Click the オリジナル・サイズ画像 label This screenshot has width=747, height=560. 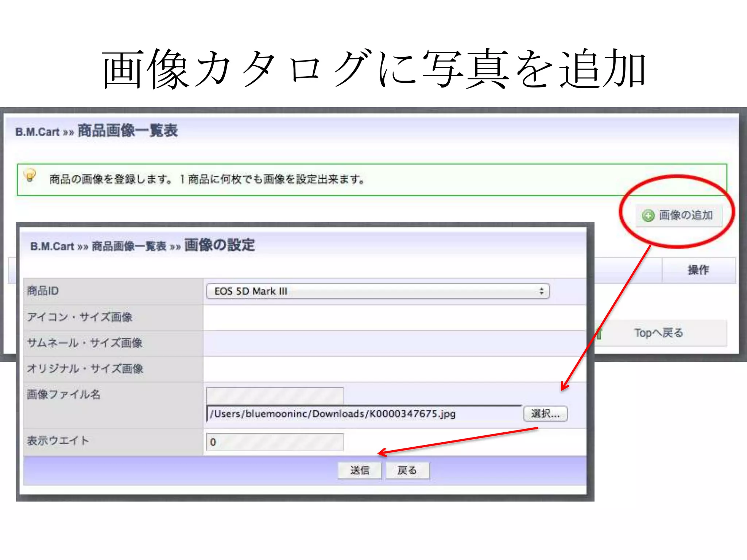click(85, 369)
